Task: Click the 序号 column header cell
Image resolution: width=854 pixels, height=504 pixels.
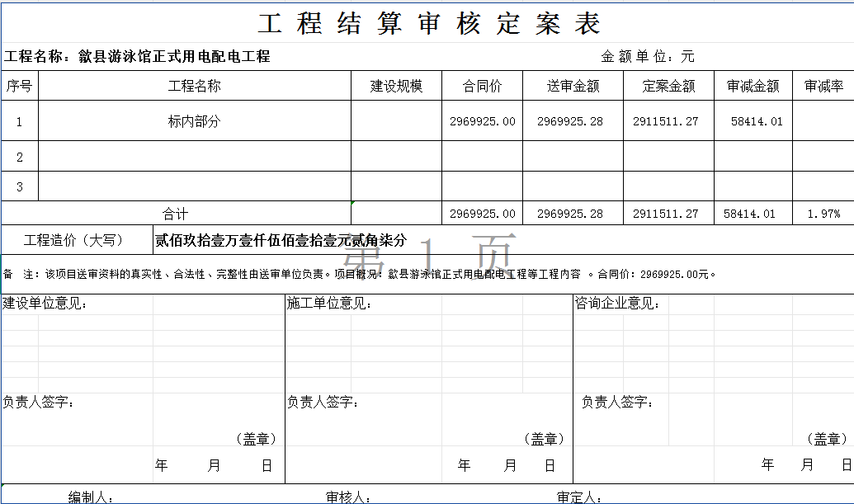Action: (x=20, y=86)
